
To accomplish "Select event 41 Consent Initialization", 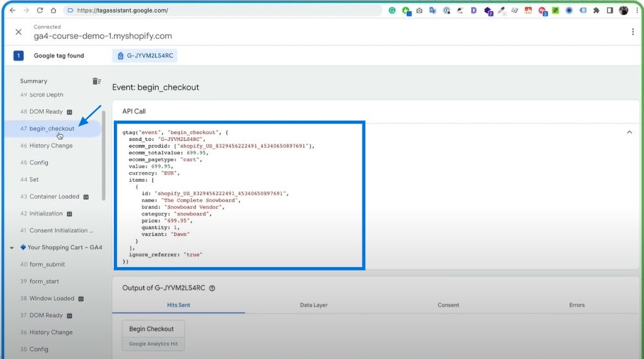I will point(57,230).
